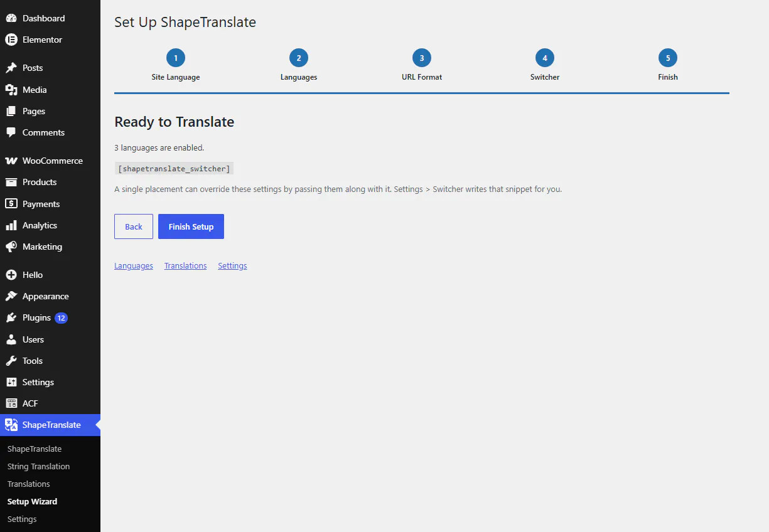
Task: Go to step 4 Switcher
Action: pos(545,65)
